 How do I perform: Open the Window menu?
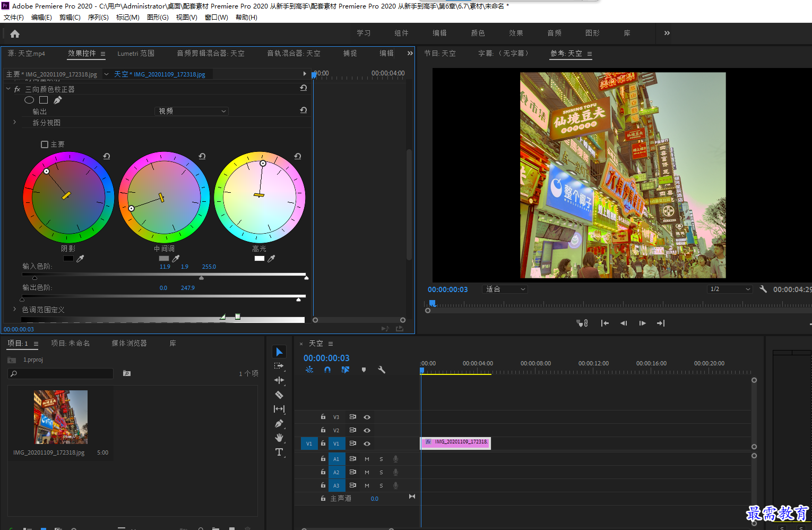(217, 18)
